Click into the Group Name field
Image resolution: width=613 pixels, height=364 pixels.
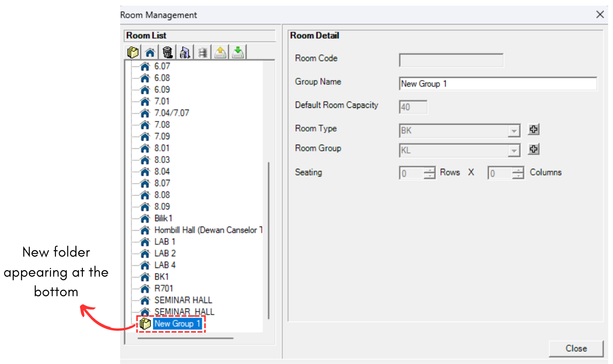coord(498,84)
